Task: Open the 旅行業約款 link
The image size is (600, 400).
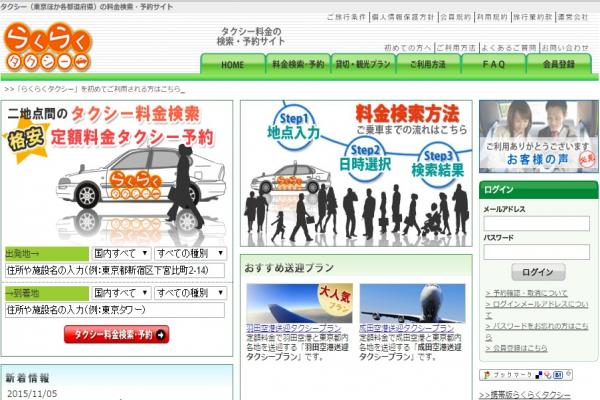Action: coord(533,17)
